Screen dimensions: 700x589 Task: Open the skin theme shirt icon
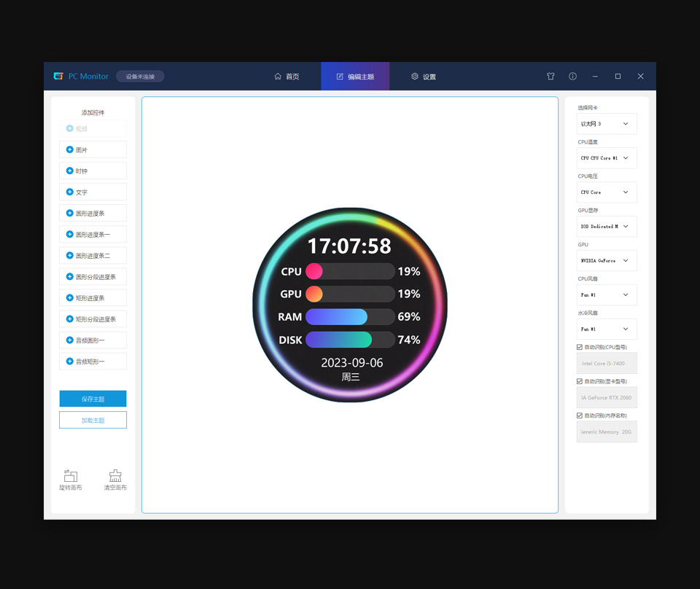[551, 77]
